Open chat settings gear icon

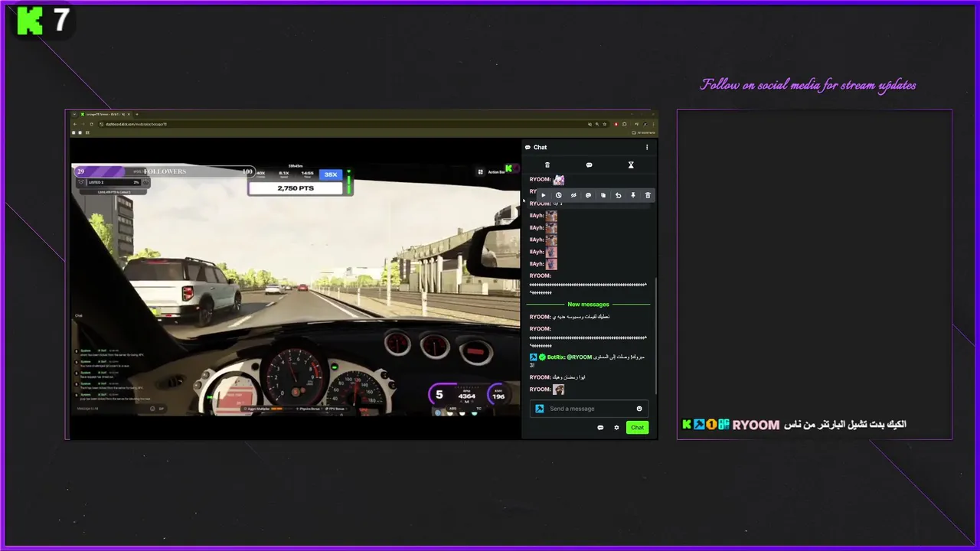tap(616, 428)
